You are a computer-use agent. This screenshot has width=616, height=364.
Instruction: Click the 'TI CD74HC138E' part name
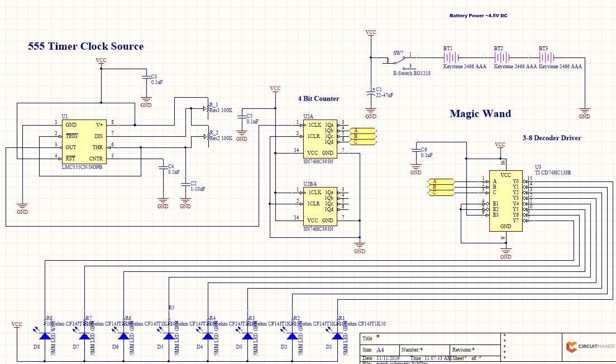[x=553, y=173]
